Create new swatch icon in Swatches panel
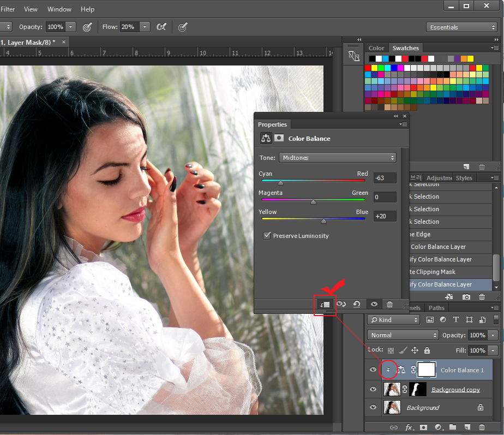The width and height of the screenshot is (504, 435). point(466,166)
